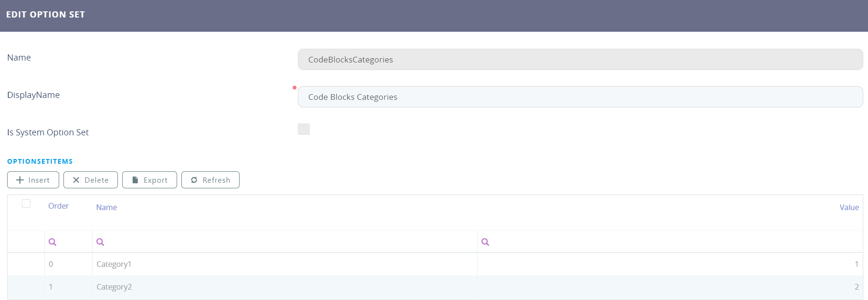Click the value cell of Category1
Screen dimensions: 868x300
tap(670, 264)
